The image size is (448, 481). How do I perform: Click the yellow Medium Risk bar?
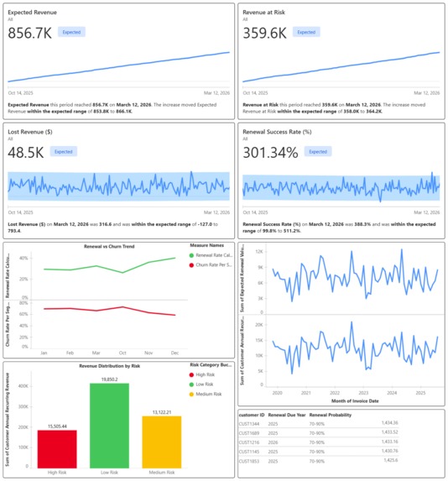tap(162, 442)
